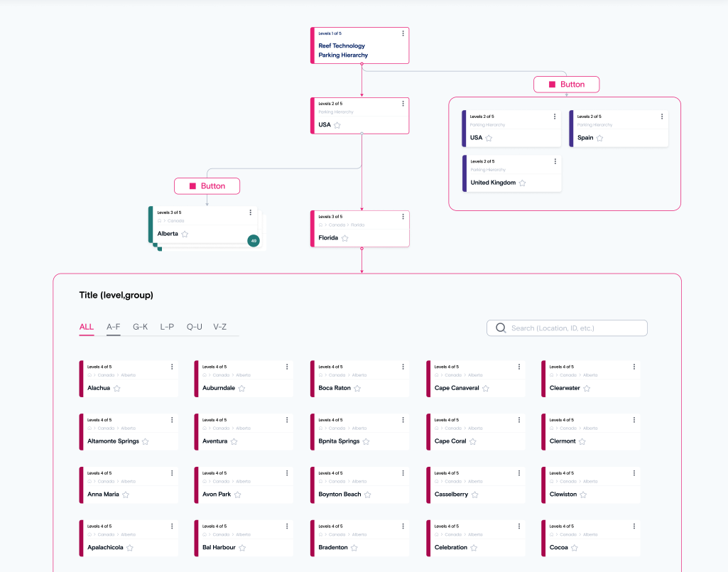Favorite United Kingdom with its star

point(522,183)
